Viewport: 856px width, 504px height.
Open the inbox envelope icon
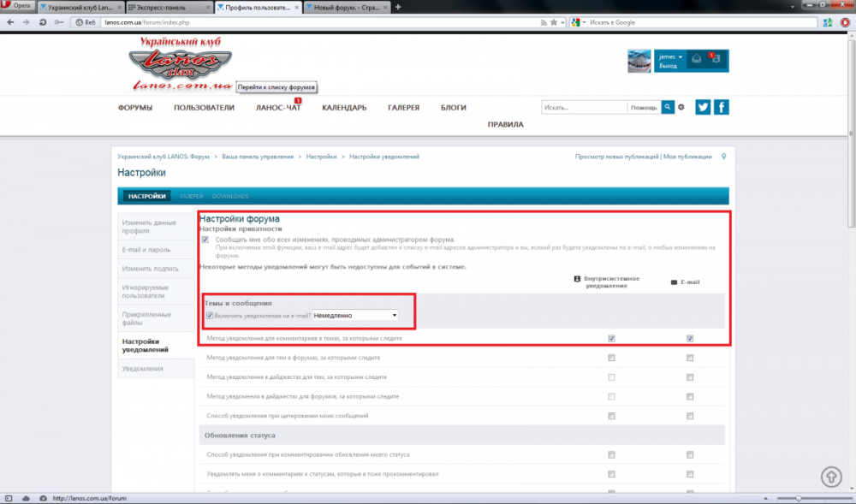[697, 58]
